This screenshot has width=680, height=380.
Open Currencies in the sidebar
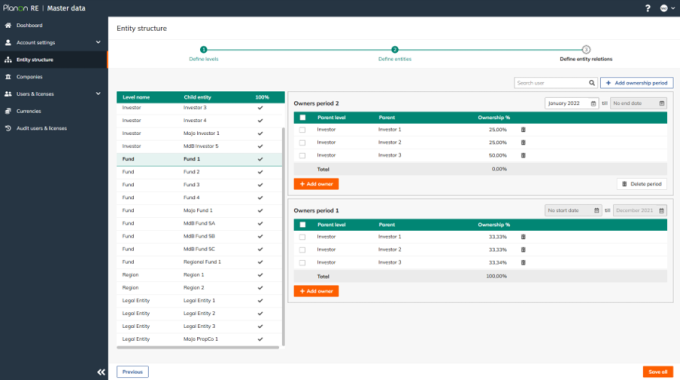click(x=29, y=111)
